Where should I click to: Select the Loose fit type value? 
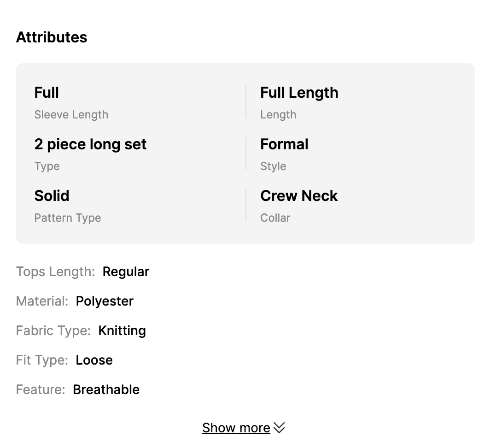pyautogui.click(x=94, y=360)
